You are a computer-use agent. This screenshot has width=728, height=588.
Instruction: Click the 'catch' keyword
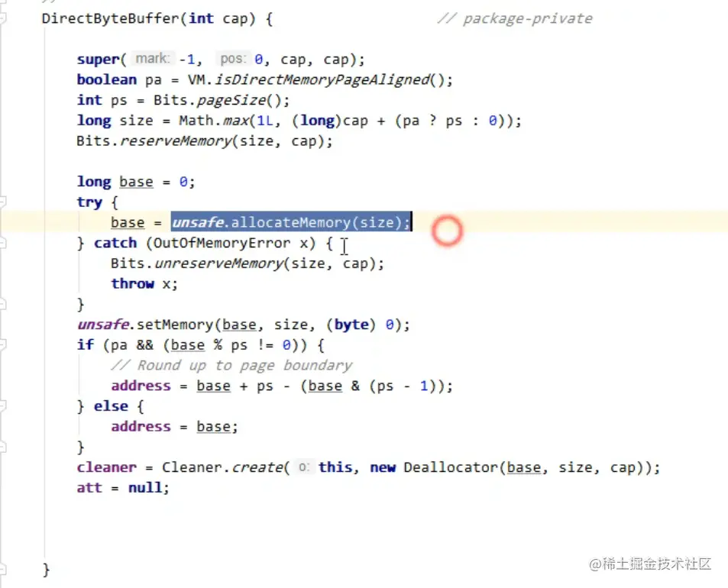pyautogui.click(x=115, y=243)
